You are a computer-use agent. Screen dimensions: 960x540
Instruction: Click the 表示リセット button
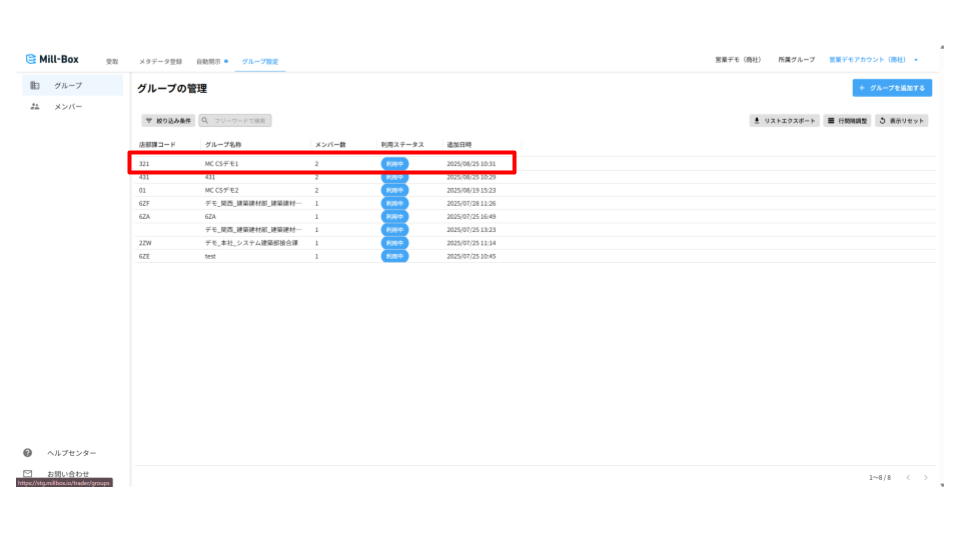(902, 121)
